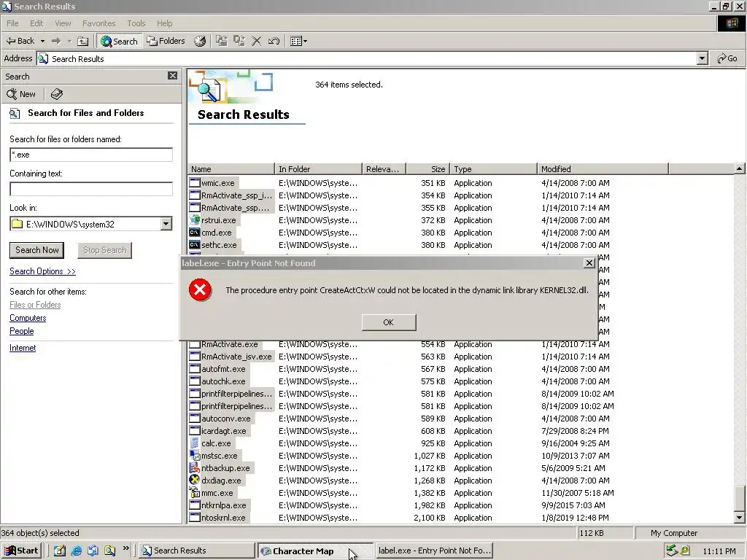Viewport: 747px width, 560px height.
Task: Open the Views dropdown toolbar button
Action: pyautogui.click(x=298, y=41)
